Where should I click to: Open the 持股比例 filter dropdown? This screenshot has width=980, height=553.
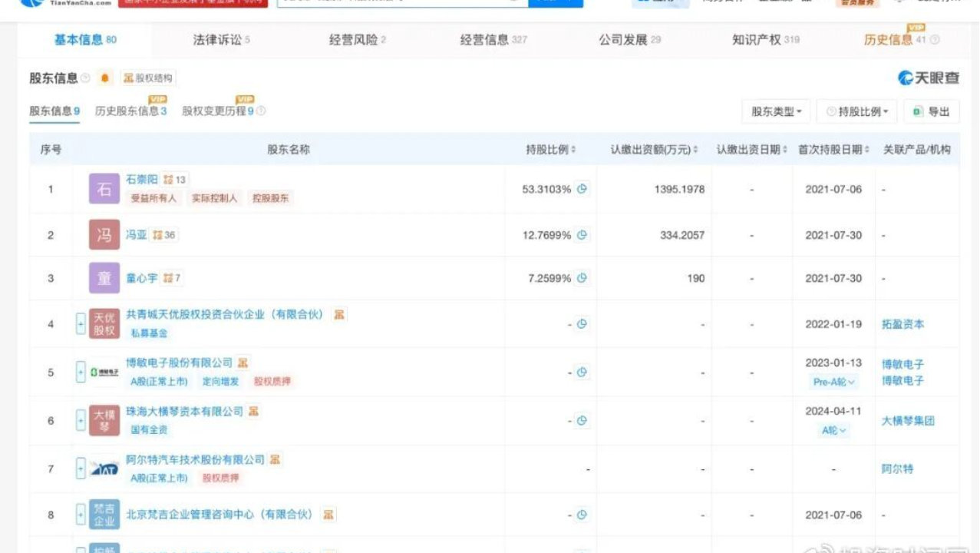click(x=856, y=112)
